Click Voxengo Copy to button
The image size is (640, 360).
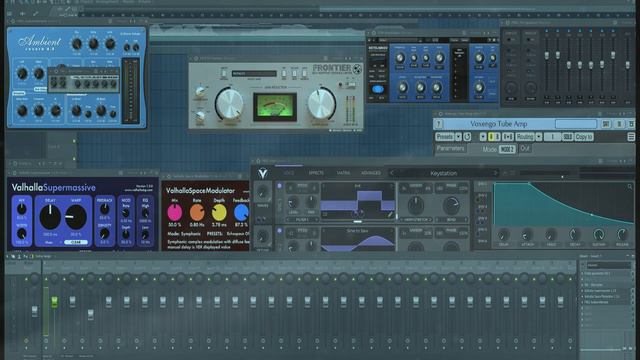[x=584, y=137]
